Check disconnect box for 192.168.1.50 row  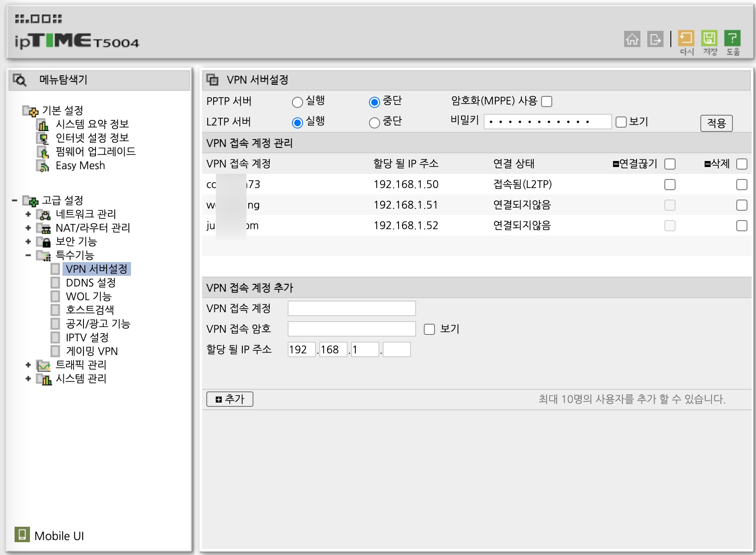[670, 185]
